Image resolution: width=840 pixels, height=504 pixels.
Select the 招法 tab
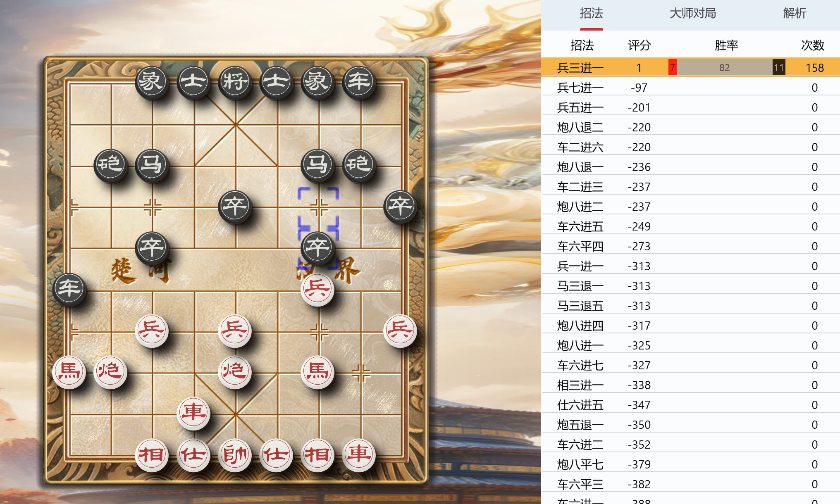tap(591, 13)
